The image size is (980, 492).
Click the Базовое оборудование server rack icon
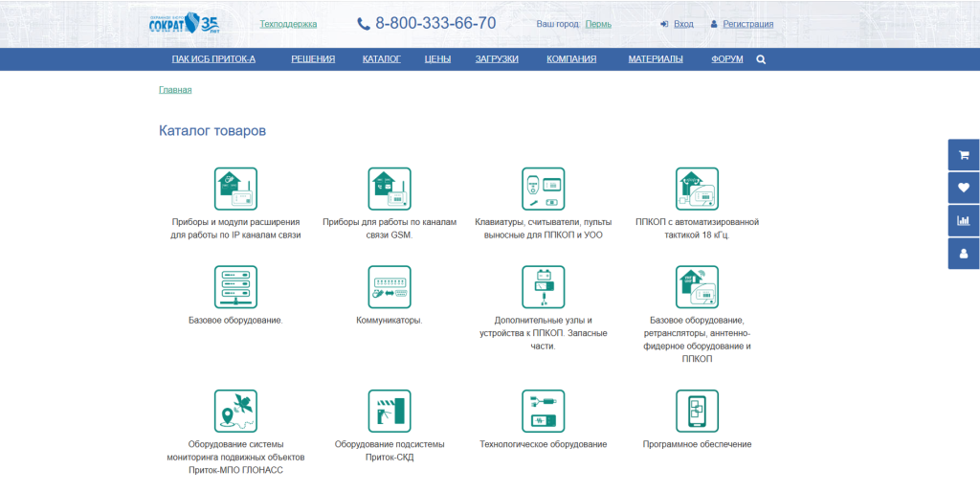coord(235,287)
